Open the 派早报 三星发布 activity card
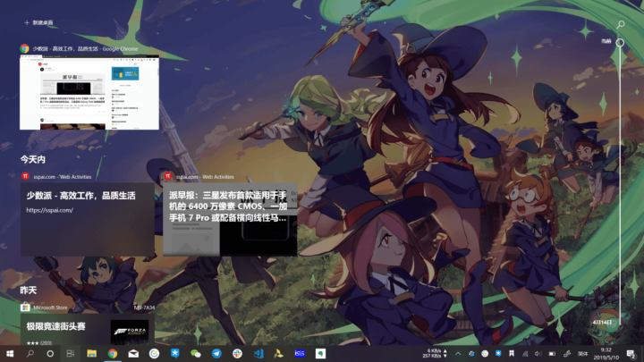Image resolution: width=644 pixels, height=362 pixels. pos(230,219)
